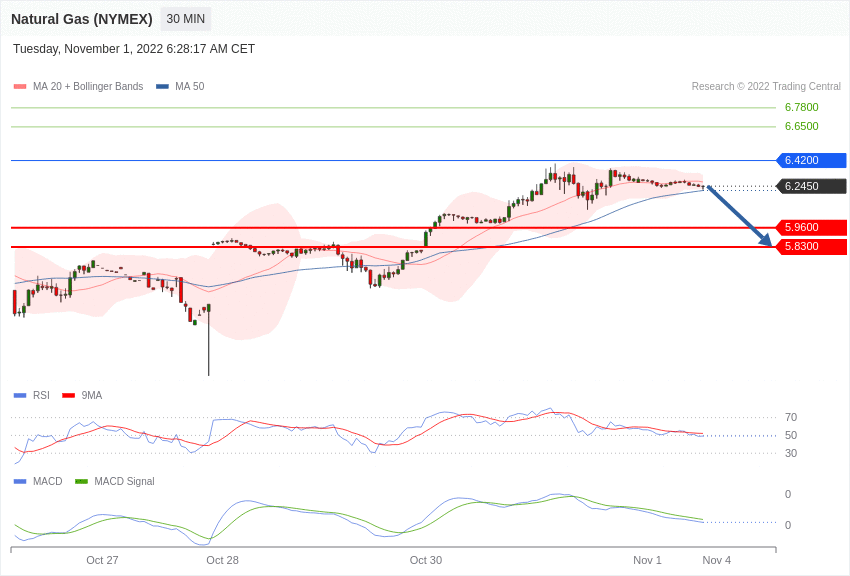
Task: Click the green 6.6500 level label
Action: 801,126
